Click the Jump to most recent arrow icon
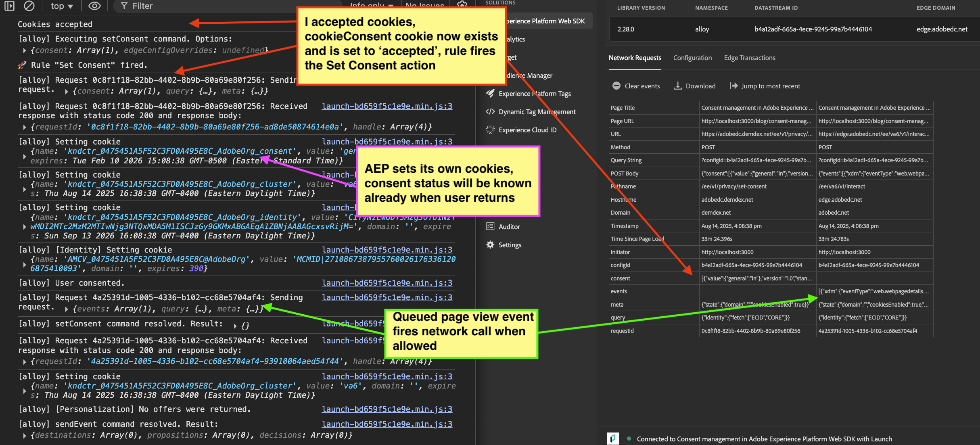Screen dimensions: 980x445 click(x=733, y=86)
